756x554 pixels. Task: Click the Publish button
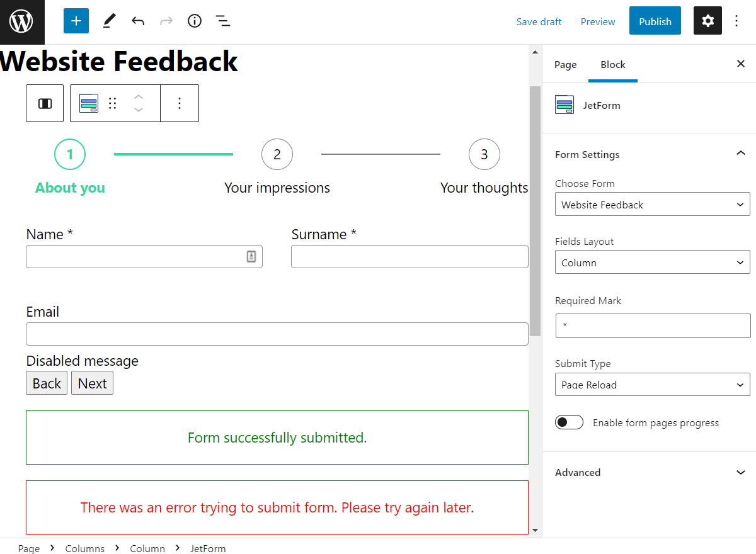(655, 21)
